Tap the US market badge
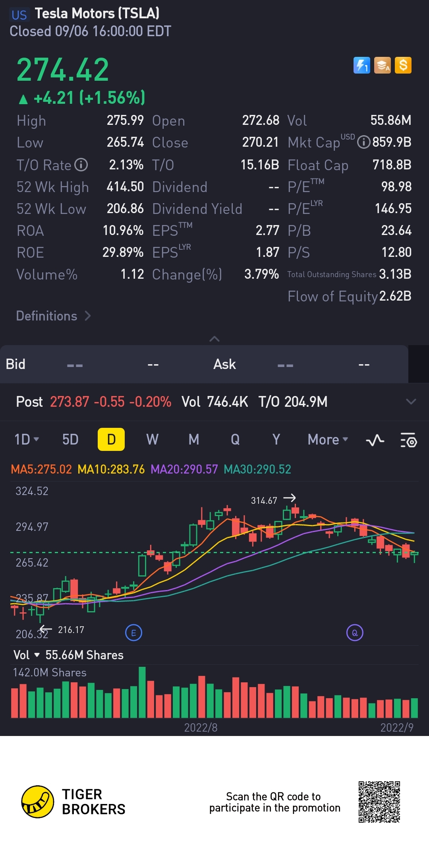The width and height of the screenshot is (429, 868). coord(19,15)
